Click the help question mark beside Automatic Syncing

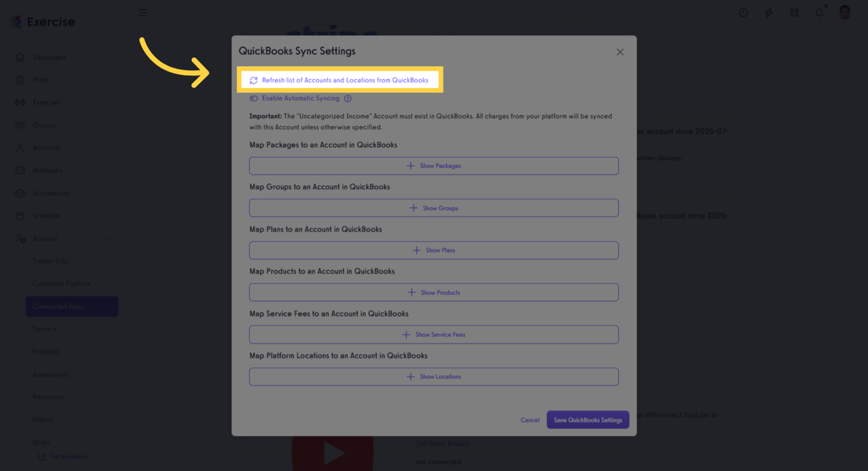tap(347, 98)
